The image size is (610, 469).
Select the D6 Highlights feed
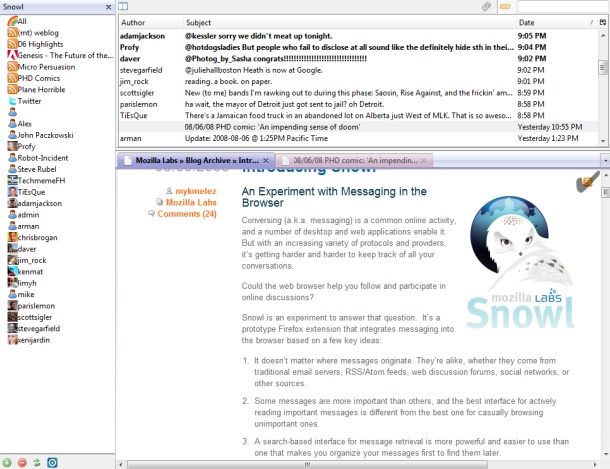pos(35,44)
